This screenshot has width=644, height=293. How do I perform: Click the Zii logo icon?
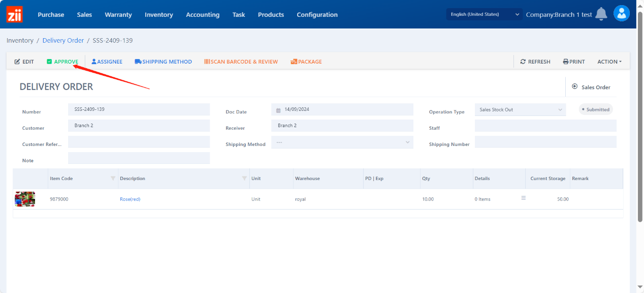[14, 14]
